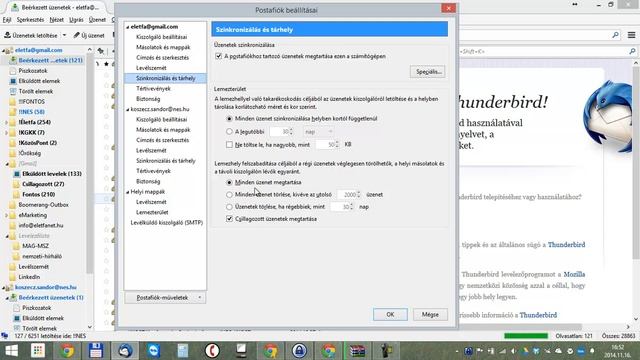Click the inbox icon of Beérkezett ...etek (121)
The height and width of the screenshot is (360, 640).
(13, 60)
